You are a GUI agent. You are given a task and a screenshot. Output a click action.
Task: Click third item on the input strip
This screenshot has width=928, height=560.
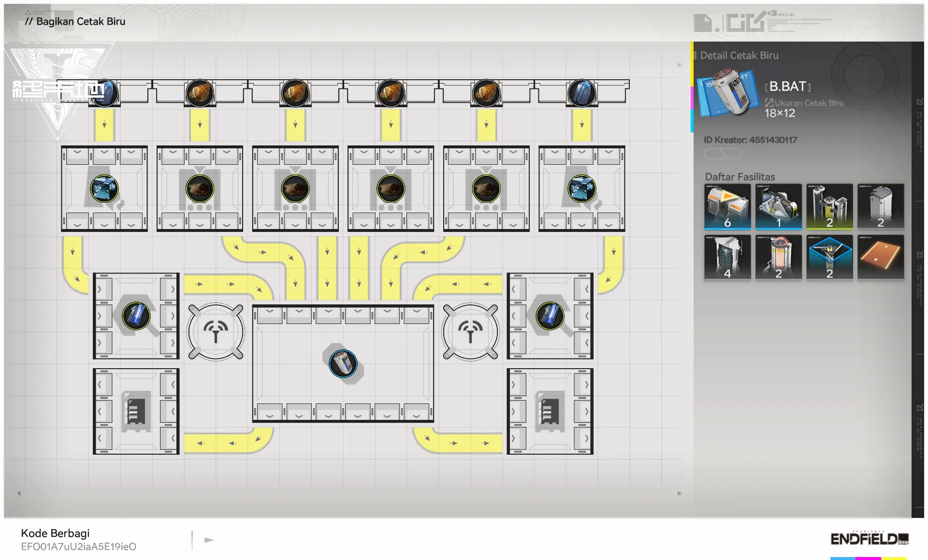[295, 93]
